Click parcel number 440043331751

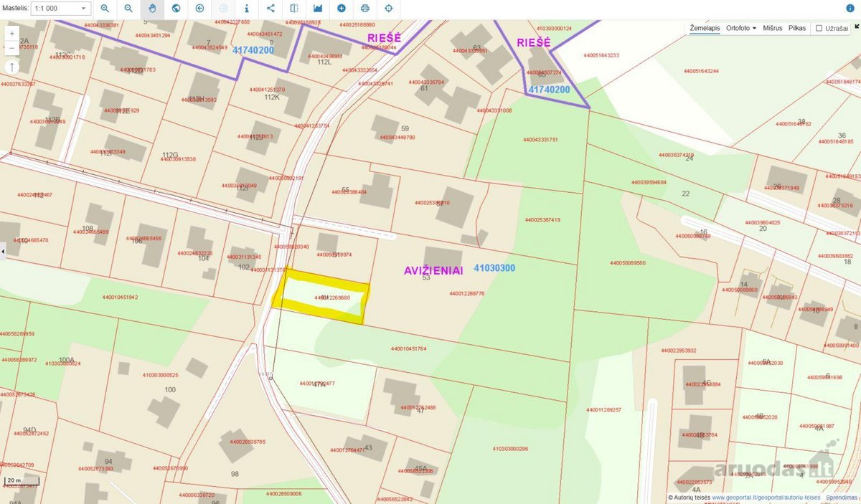pyautogui.click(x=540, y=140)
